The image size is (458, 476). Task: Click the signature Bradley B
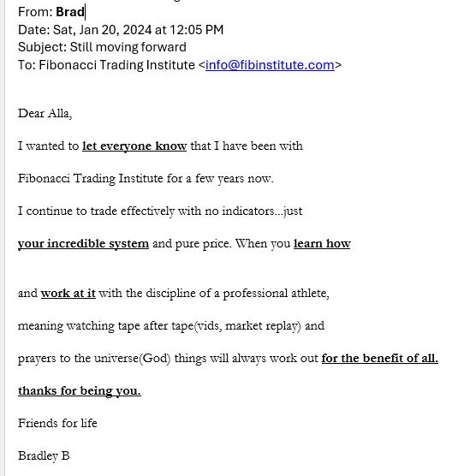[44, 455]
